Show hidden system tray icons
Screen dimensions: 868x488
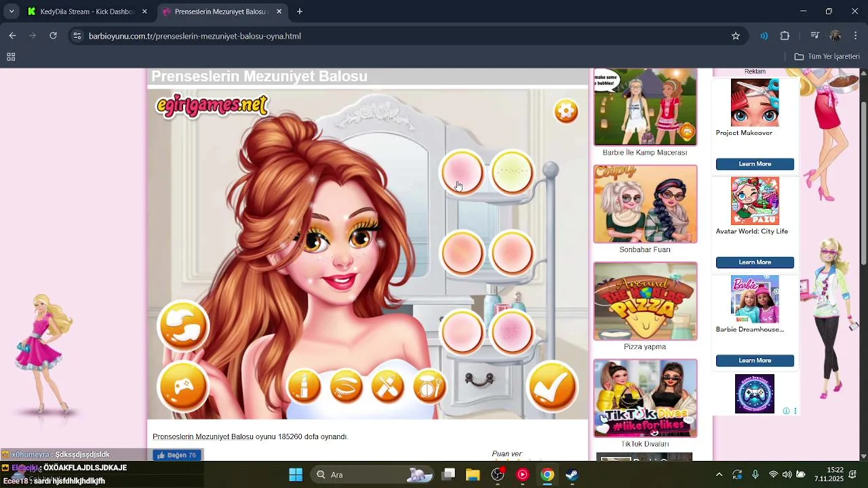click(x=719, y=474)
